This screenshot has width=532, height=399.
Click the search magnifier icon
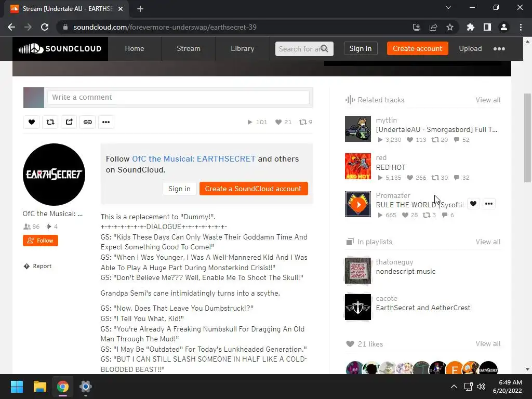click(324, 48)
